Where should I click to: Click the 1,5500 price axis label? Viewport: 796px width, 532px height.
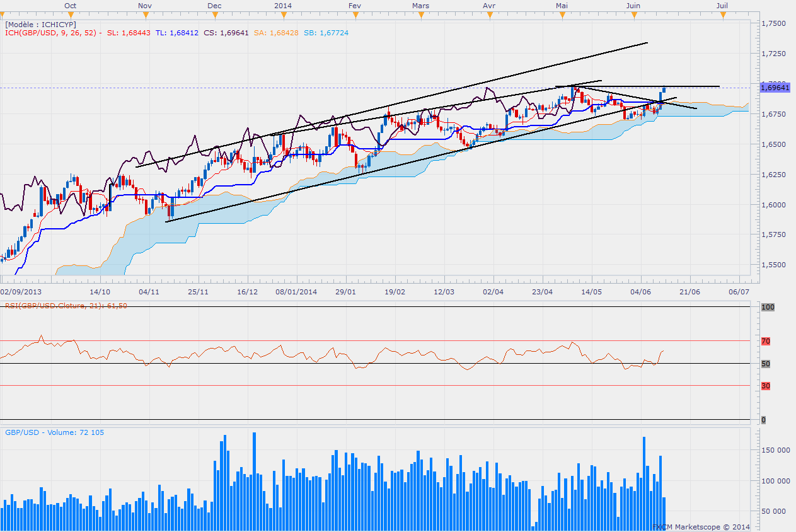[773, 265]
